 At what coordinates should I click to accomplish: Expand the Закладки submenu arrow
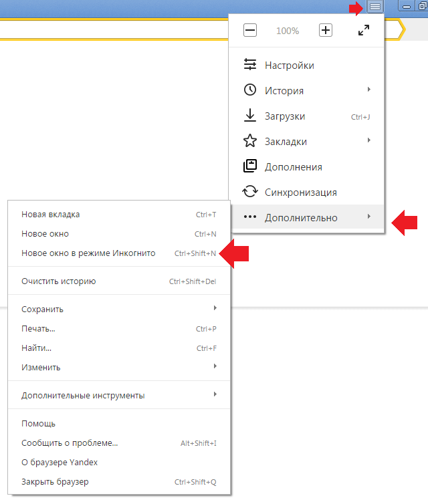click(x=369, y=140)
